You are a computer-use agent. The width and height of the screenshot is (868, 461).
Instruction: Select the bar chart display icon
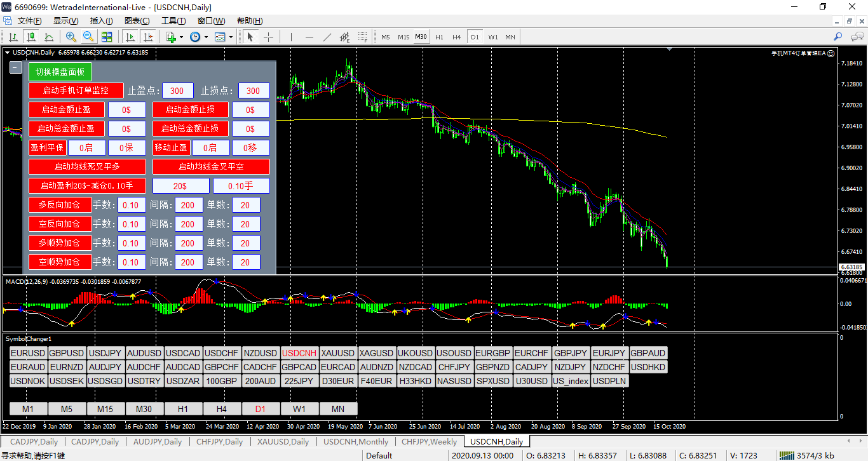(13, 37)
